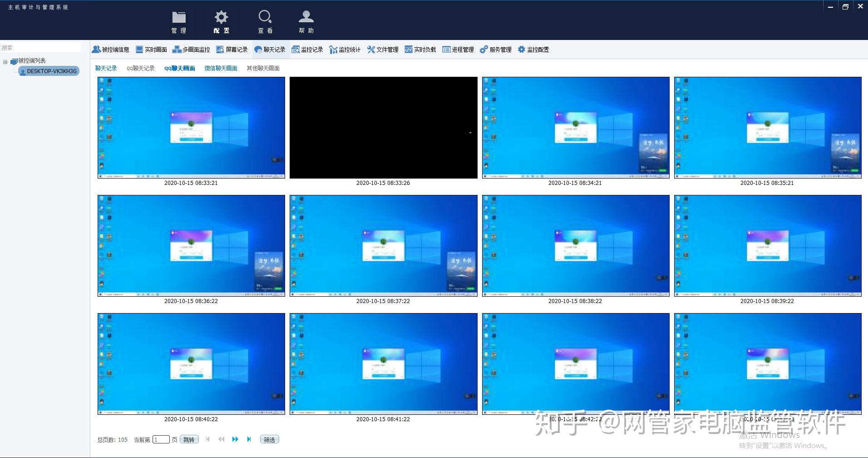
Task: Click the 总页数: 105 label
Action: pos(113,440)
